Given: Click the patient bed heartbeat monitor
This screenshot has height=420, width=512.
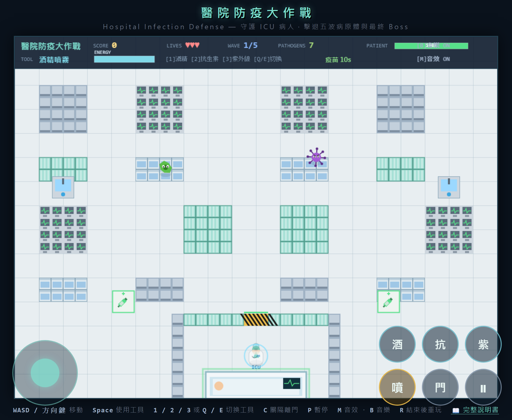Looking at the screenshot, I should coord(291,383).
